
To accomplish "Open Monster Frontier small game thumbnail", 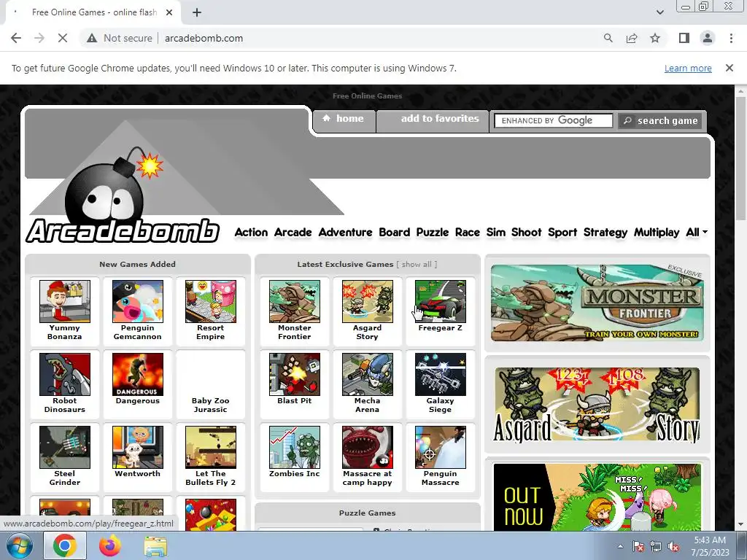I will (295, 301).
